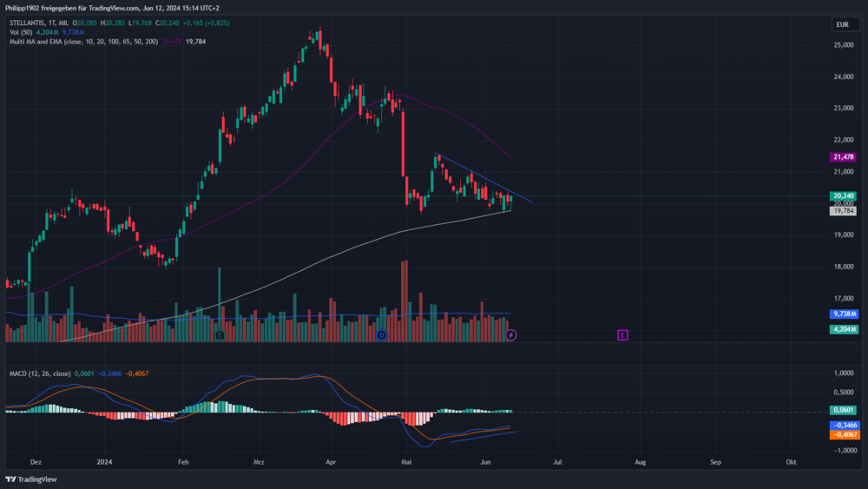Open the EUR currency selector

(x=845, y=24)
